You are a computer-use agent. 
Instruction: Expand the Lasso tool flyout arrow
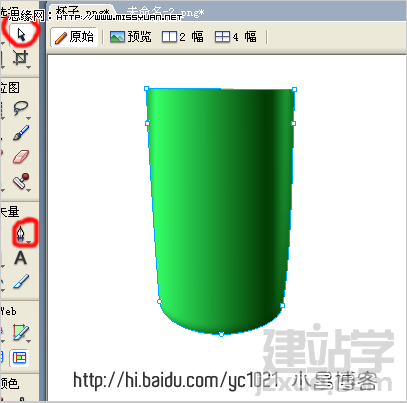tap(29, 118)
